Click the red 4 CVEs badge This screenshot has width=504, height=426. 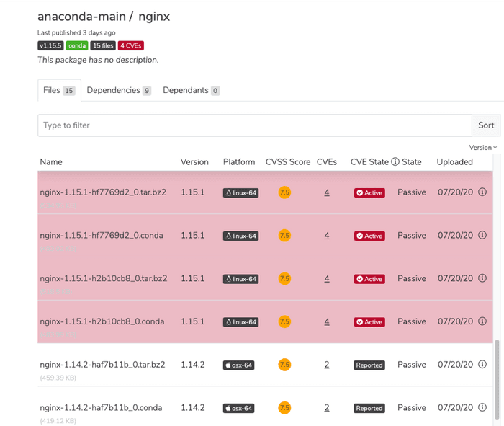(131, 45)
